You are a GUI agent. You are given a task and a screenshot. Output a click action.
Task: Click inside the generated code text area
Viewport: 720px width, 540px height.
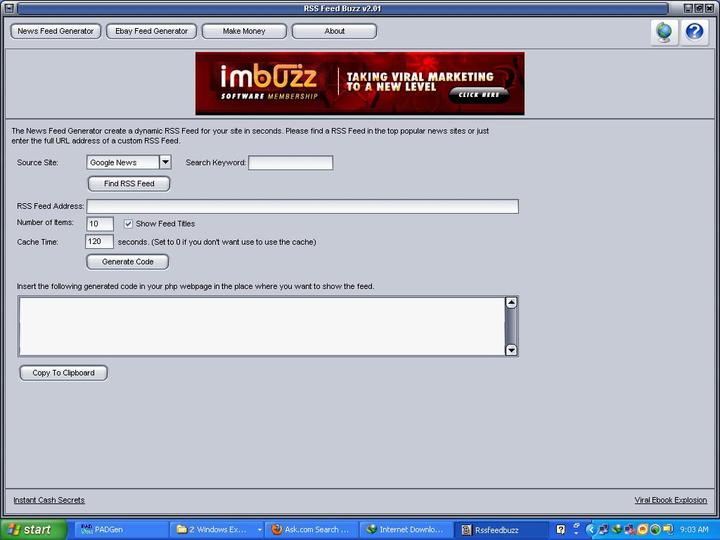[262, 326]
